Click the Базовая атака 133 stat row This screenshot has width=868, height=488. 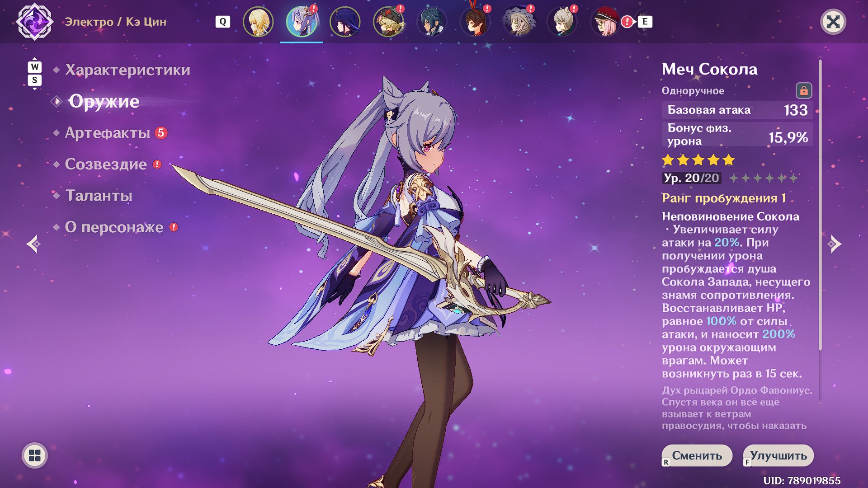pos(738,110)
